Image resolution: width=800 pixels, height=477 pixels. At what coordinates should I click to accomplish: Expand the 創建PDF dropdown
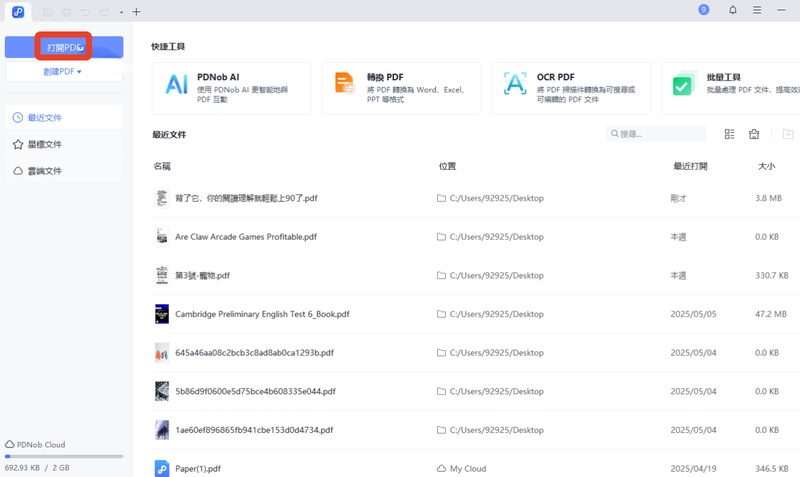tap(64, 72)
